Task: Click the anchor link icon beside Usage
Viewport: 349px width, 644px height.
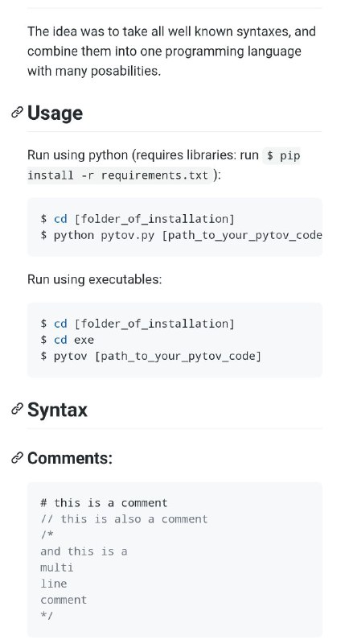Action: 17,113
